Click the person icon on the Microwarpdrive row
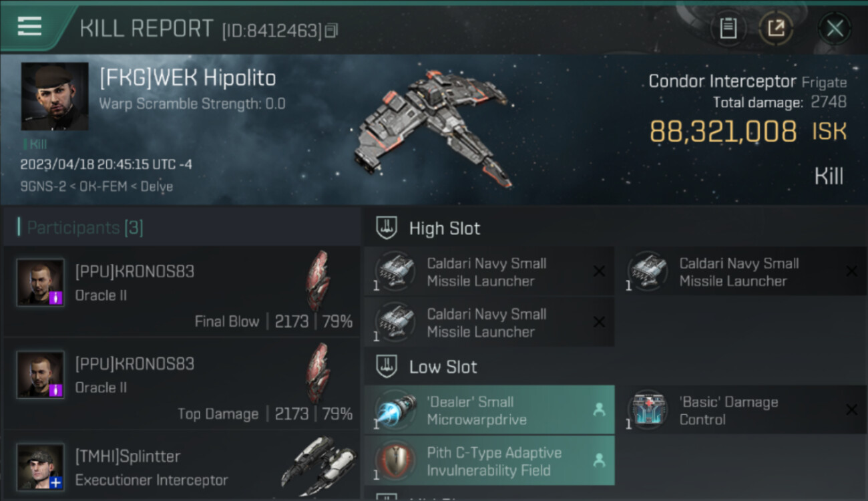The image size is (868, 501). 599,409
